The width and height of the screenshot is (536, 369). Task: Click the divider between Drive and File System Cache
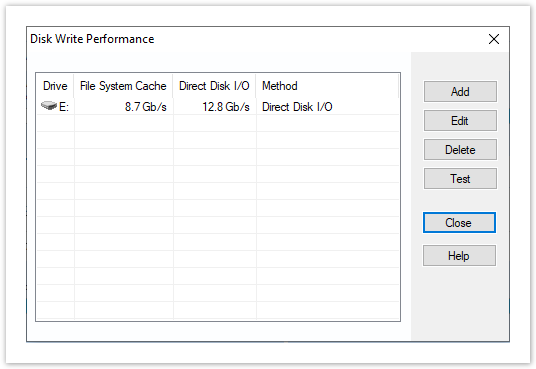(x=74, y=85)
